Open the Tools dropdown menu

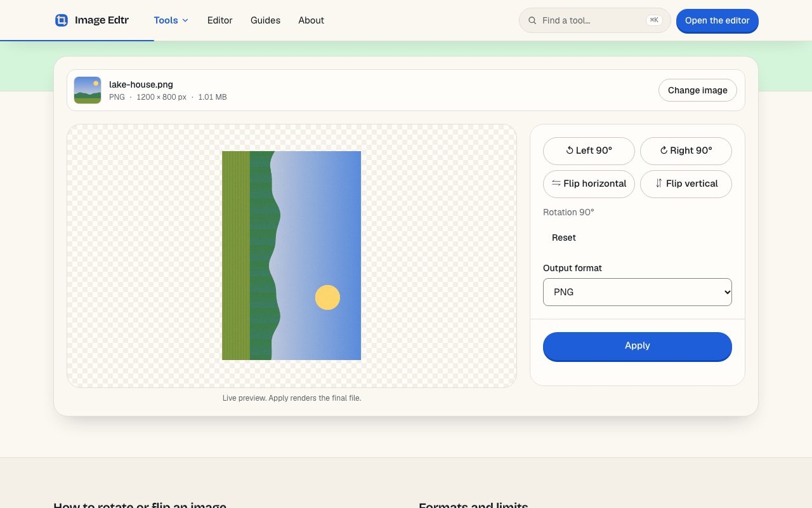pos(171,20)
